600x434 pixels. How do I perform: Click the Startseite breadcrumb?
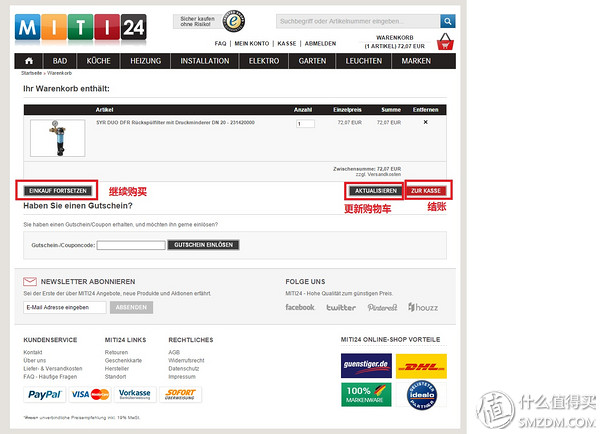click(31, 73)
